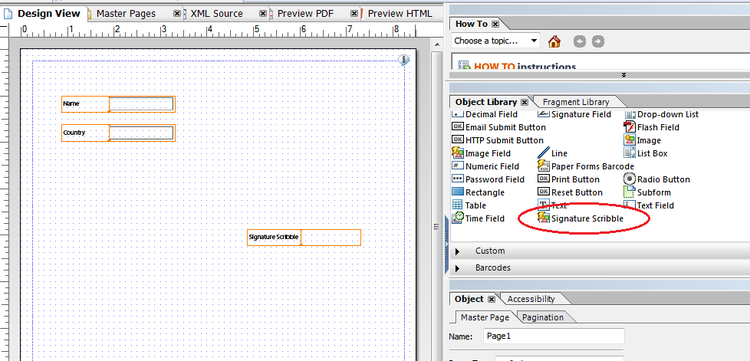Open the Fragment Library tab
The height and width of the screenshot is (361, 750).
tap(576, 102)
